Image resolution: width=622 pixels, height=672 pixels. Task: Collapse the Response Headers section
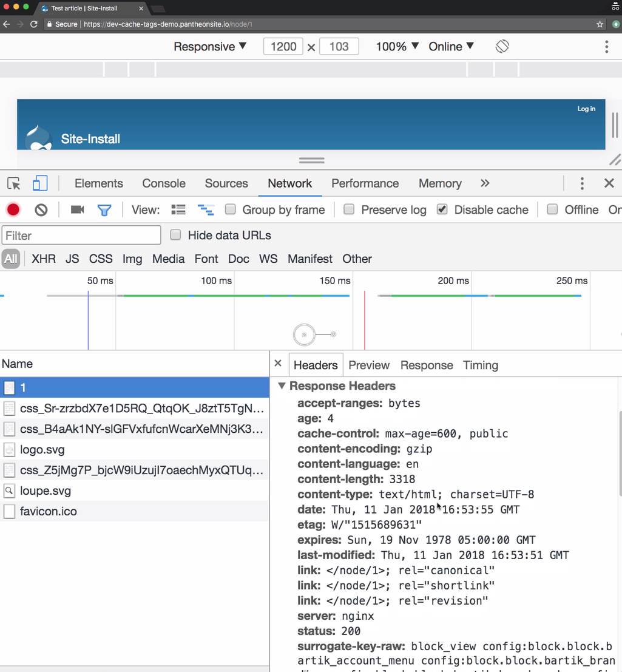coord(281,385)
